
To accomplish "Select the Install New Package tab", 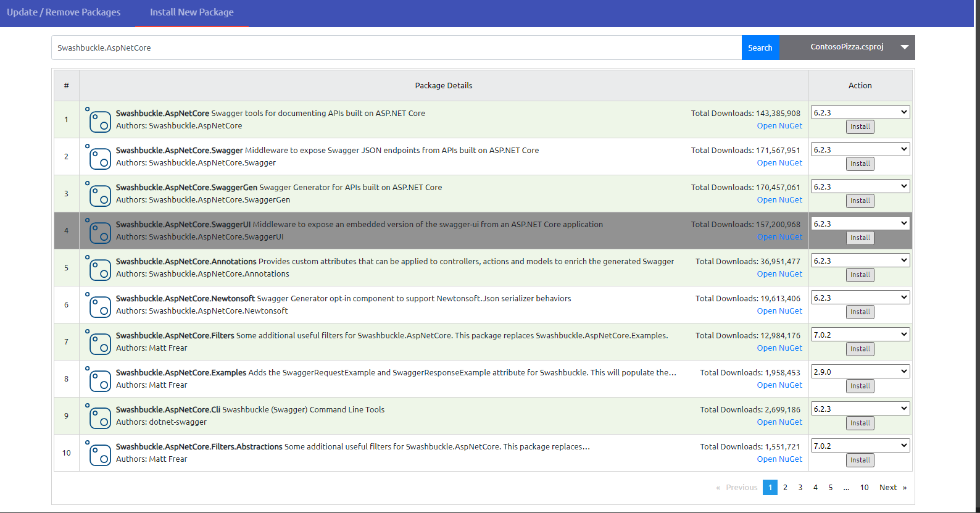I will (x=192, y=12).
